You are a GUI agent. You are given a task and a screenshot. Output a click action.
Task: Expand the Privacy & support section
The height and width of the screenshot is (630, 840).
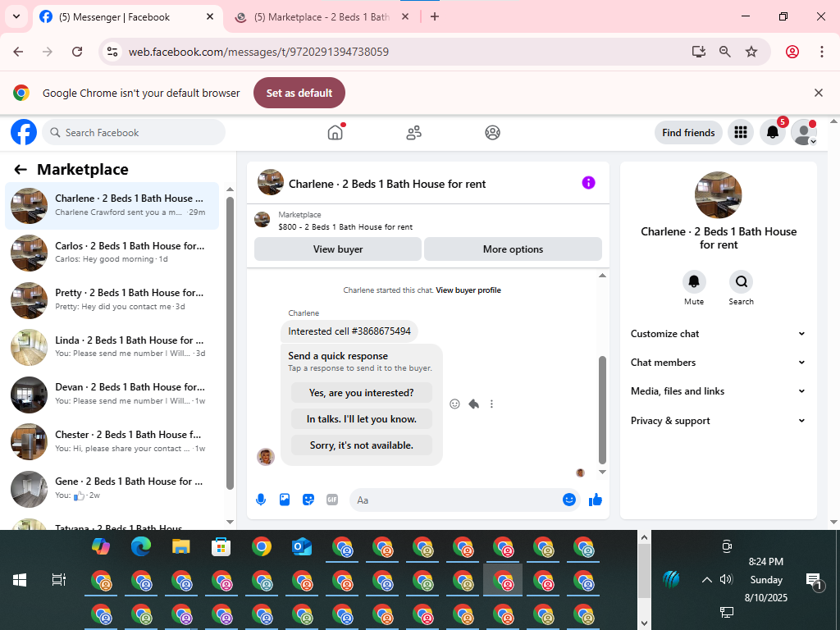[x=718, y=421]
